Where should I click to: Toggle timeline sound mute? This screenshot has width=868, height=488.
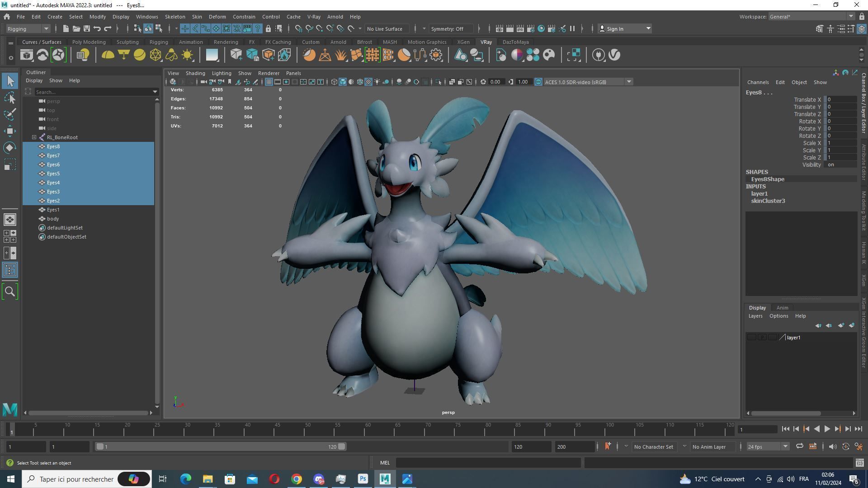[832, 446]
